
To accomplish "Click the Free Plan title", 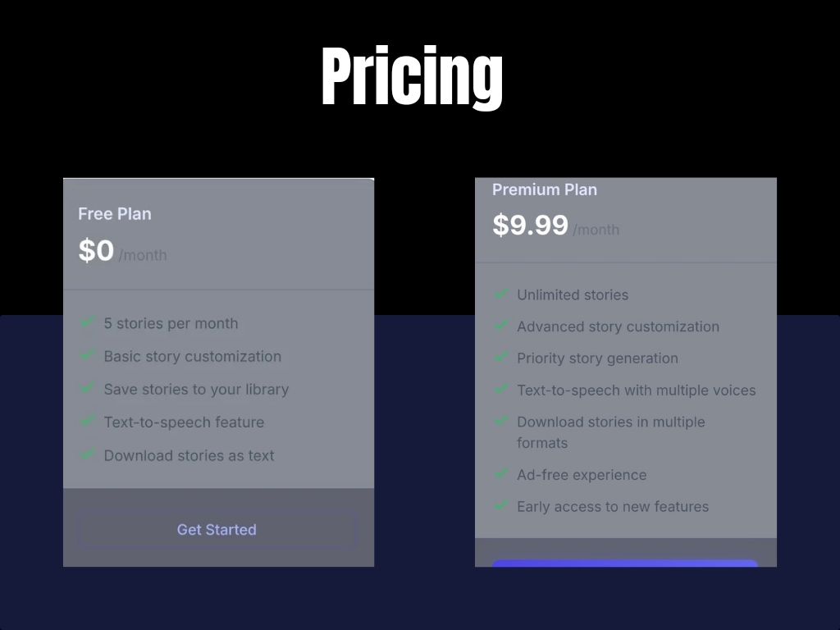I will coord(115,214).
